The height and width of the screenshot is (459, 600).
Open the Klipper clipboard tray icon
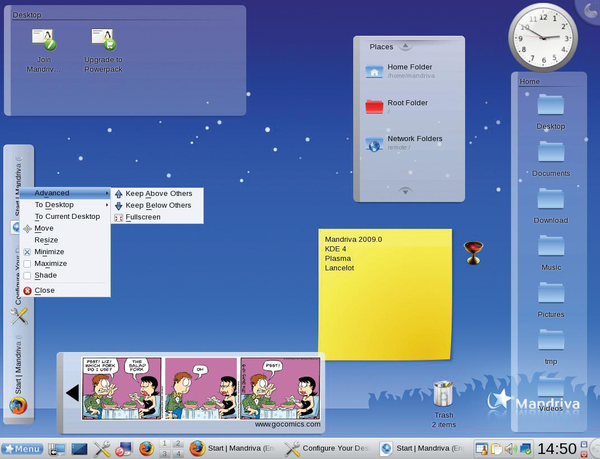click(x=496, y=449)
